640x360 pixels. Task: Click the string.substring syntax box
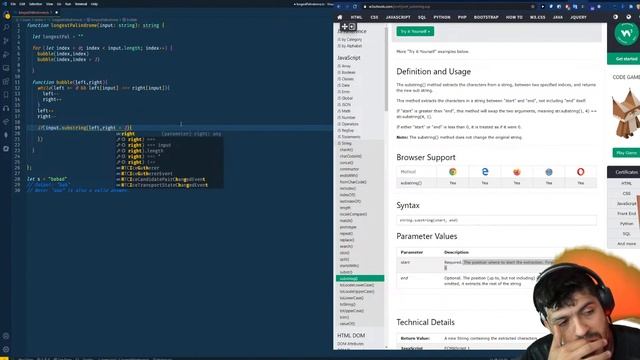496,220
